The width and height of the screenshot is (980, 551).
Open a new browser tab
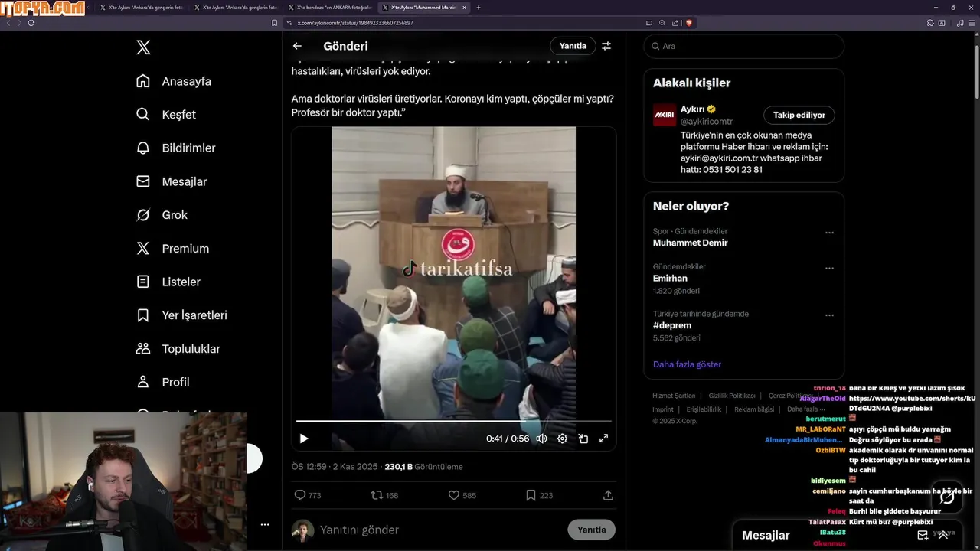coord(479,8)
